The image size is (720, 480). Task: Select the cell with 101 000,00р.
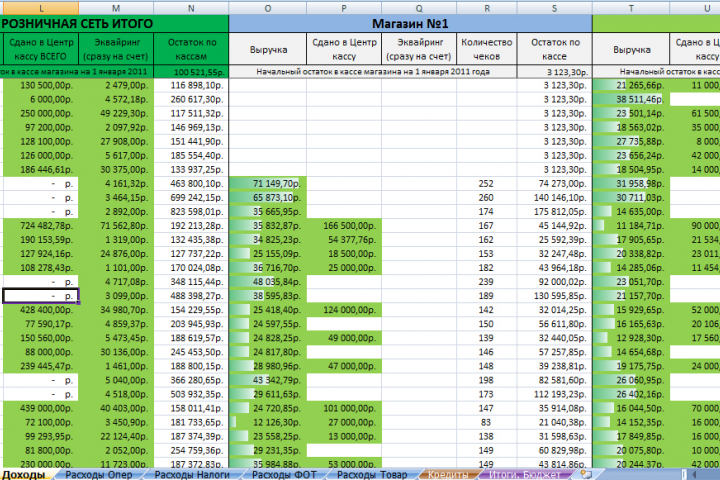coord(344,408)
